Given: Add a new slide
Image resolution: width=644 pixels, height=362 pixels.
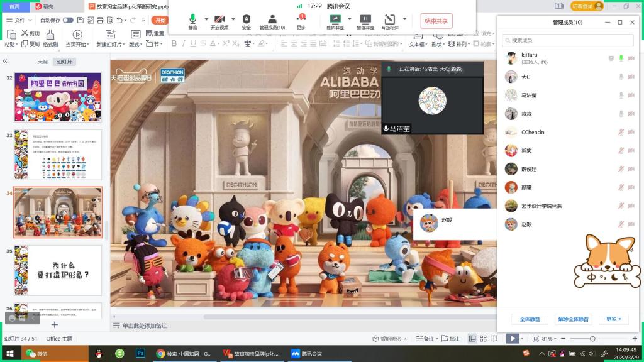Looking at the screenshot, I should [x=111, y=38].
